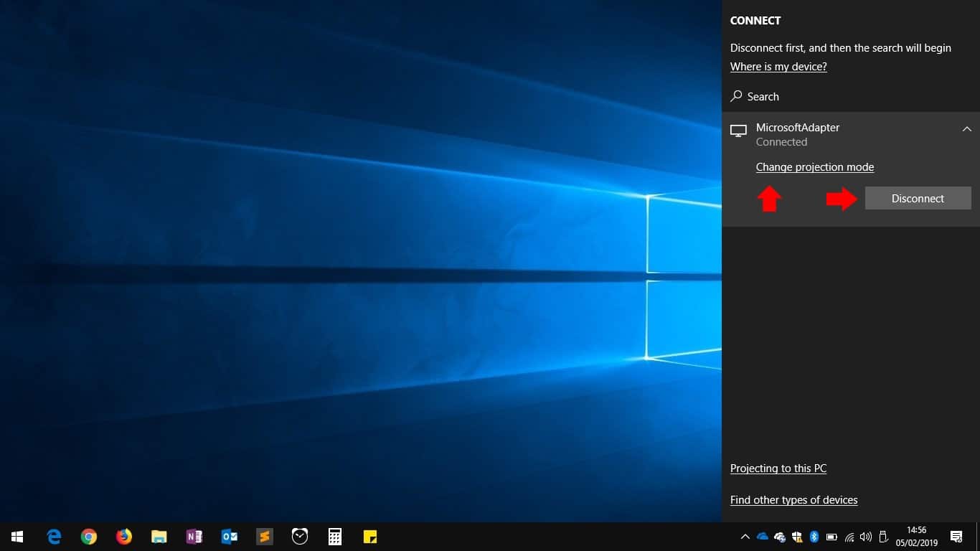Select the MicrosoftAdapter device name
The width and height of the screenshot is (980, 551).
click(x=798, y=128)
